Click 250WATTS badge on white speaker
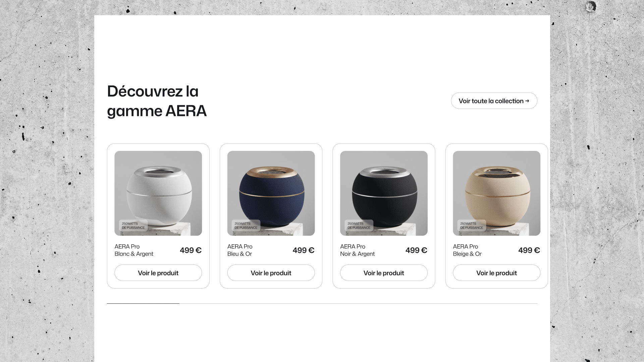Viewport: 644px width, 362px height. click(x=133, y=226)
